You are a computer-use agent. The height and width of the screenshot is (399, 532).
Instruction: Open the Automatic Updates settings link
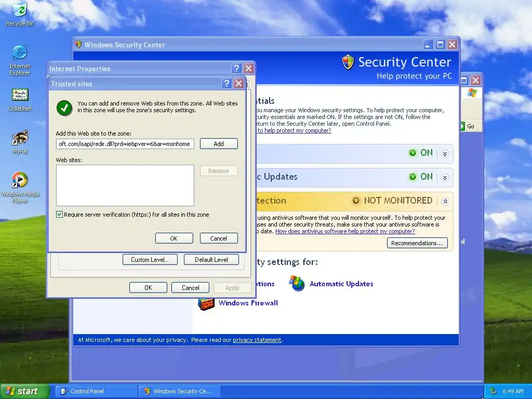[x=341, y=284]
